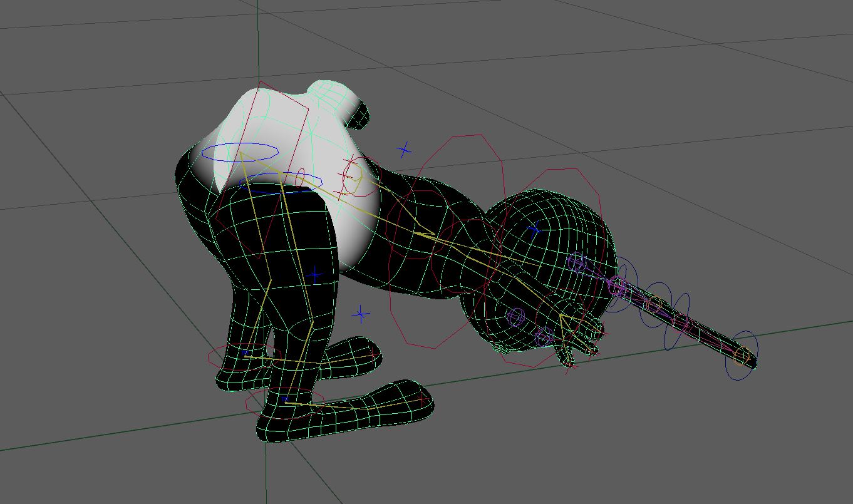Screen dimensions: 853x504
Task: Select the small red ellipse on the lower hip ring
Action: 300,178
